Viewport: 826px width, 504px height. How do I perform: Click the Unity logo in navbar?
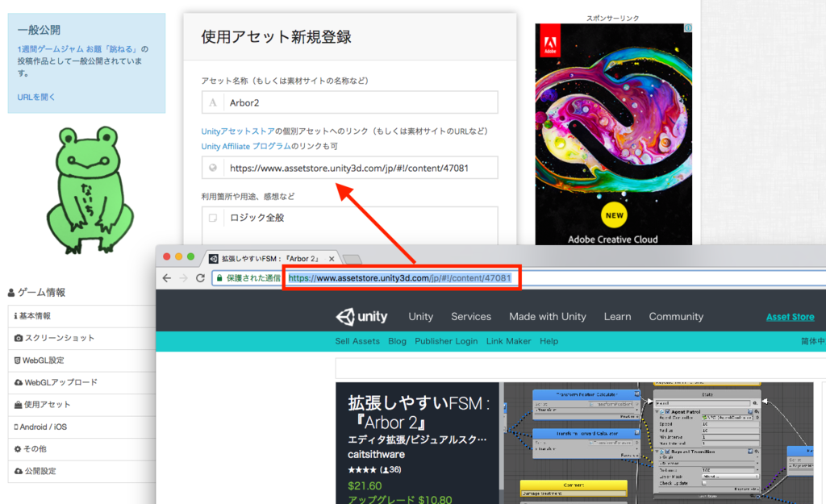pos(361,317)
